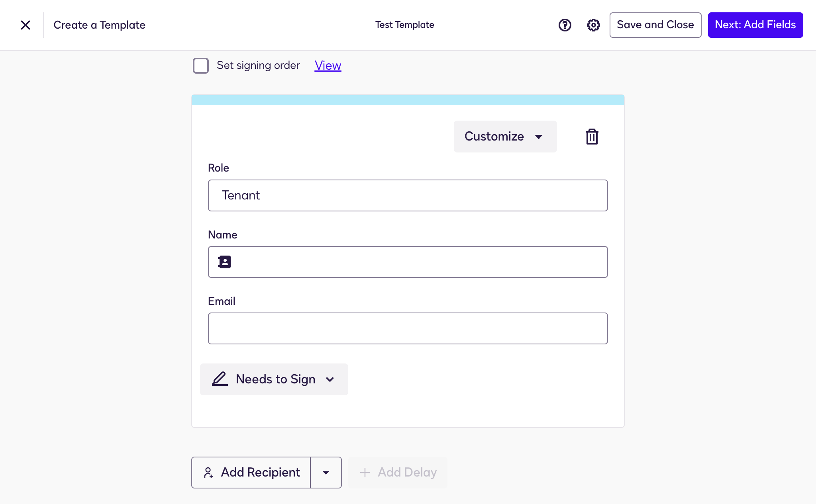Delete recipient with trash icon
The height and width of the screenshot is (504, 816).
click(592, 137)
